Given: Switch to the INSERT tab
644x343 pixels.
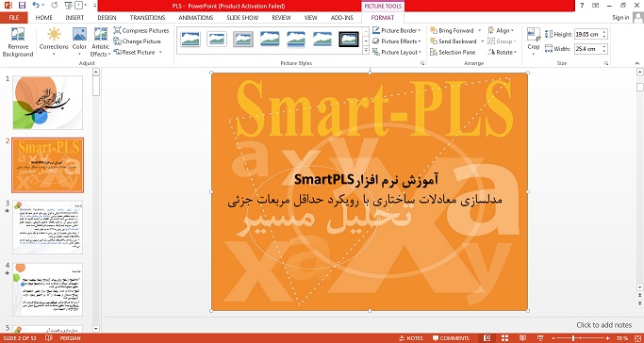Looking at the screenshot, I should pyautogui.click(x=74, y=18).
